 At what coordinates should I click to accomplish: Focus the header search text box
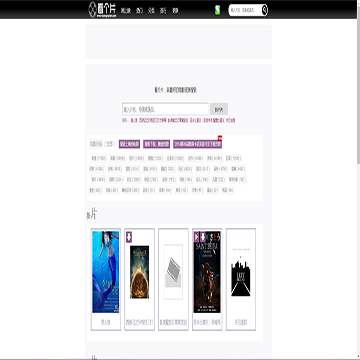[245, 10]
